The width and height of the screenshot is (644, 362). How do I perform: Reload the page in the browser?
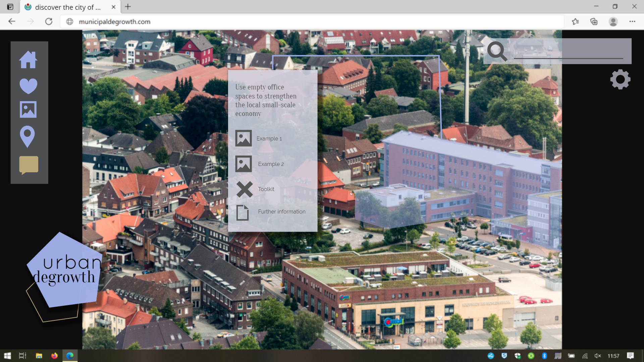click(49, 21)
